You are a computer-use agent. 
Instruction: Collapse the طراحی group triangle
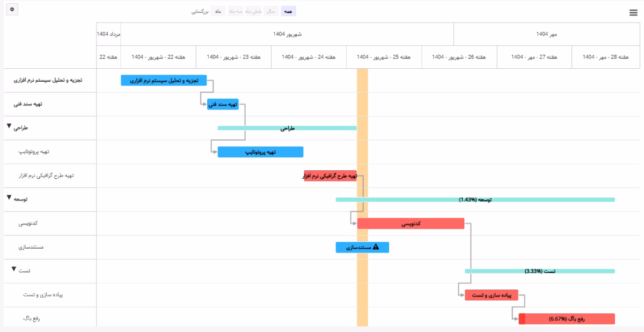coord(10,127)
